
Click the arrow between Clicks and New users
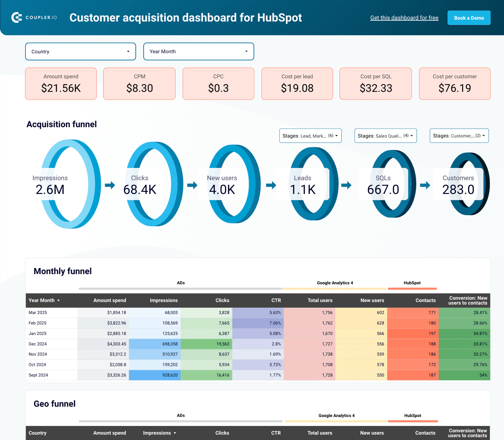[x=193, y=186]
